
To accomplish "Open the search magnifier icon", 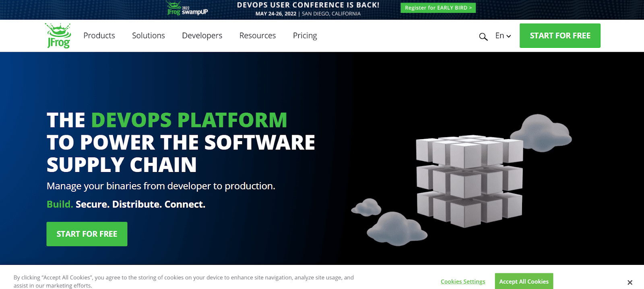I will pos(483,37).
